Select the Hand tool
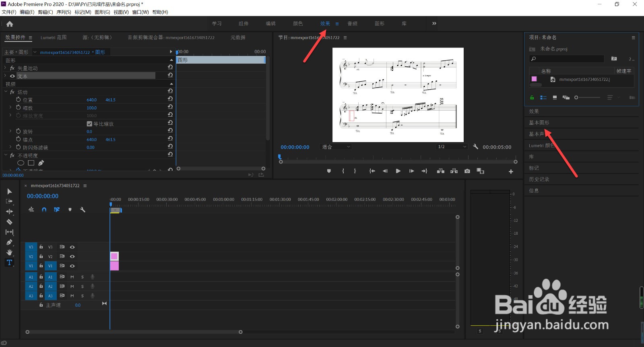Image resolution: width=644 pixels, height=347 pixels. point(9,252)
